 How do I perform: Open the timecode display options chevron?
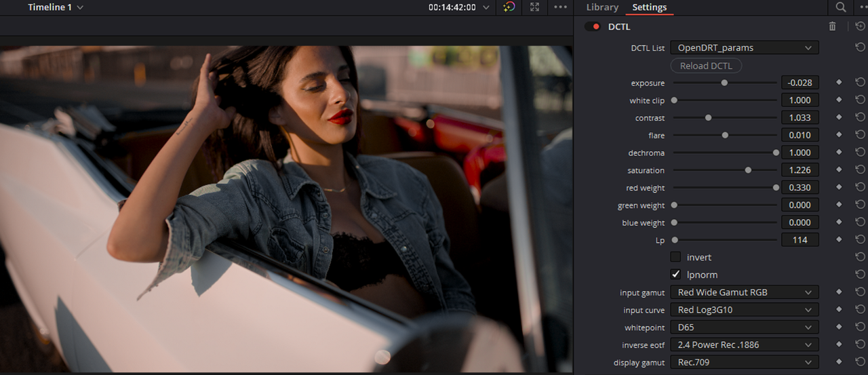pos(486,7)
